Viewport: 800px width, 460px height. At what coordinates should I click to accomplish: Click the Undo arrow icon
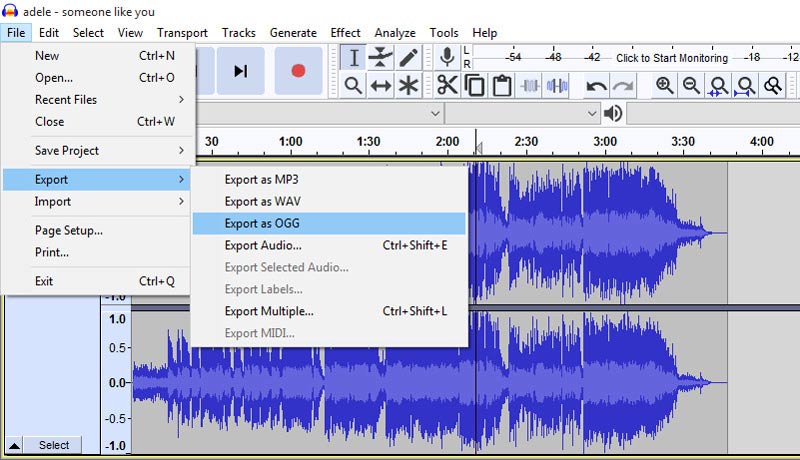(x=597, y=86)
